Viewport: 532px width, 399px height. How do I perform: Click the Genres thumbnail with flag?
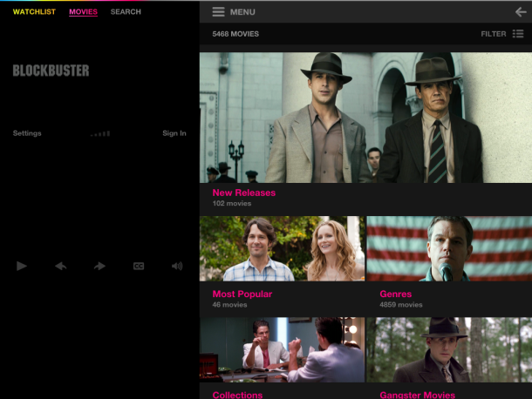[449, 248]
